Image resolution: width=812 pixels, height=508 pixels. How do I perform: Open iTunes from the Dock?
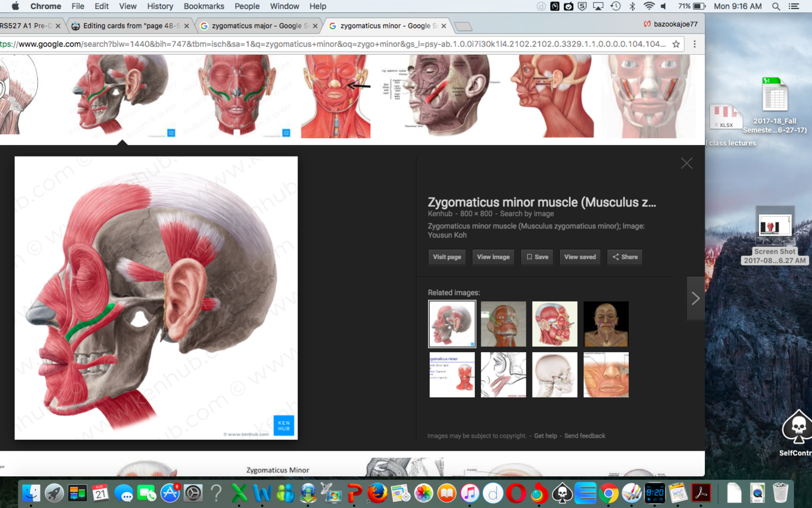[469, 493]
